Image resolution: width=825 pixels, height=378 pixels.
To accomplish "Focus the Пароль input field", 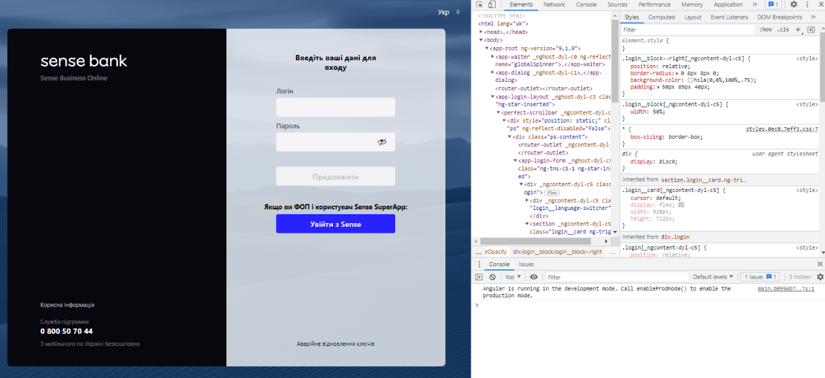I will pos(335,142).
